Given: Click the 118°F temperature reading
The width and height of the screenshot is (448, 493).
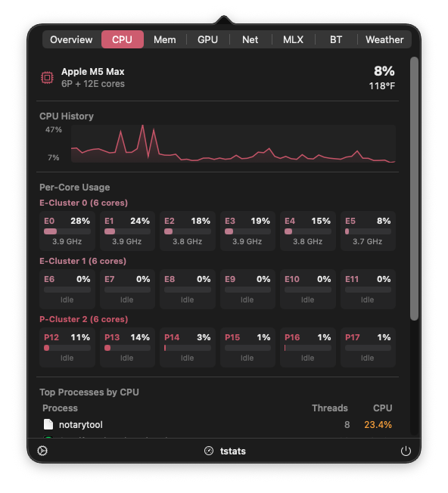Looking at the screenshot, I should (x=382, y=86).
